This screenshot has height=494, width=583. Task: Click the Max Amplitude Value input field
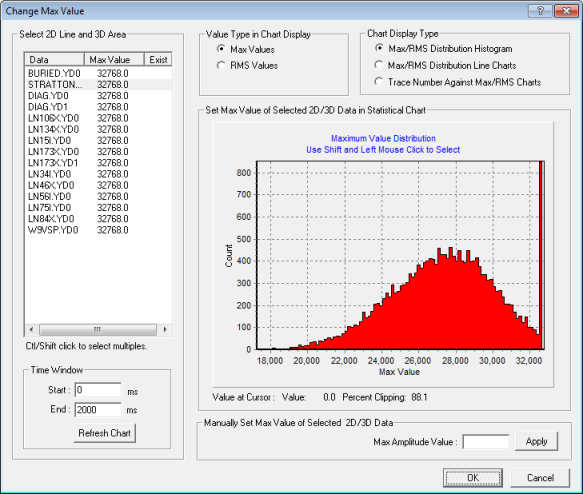tap(486, 442)
